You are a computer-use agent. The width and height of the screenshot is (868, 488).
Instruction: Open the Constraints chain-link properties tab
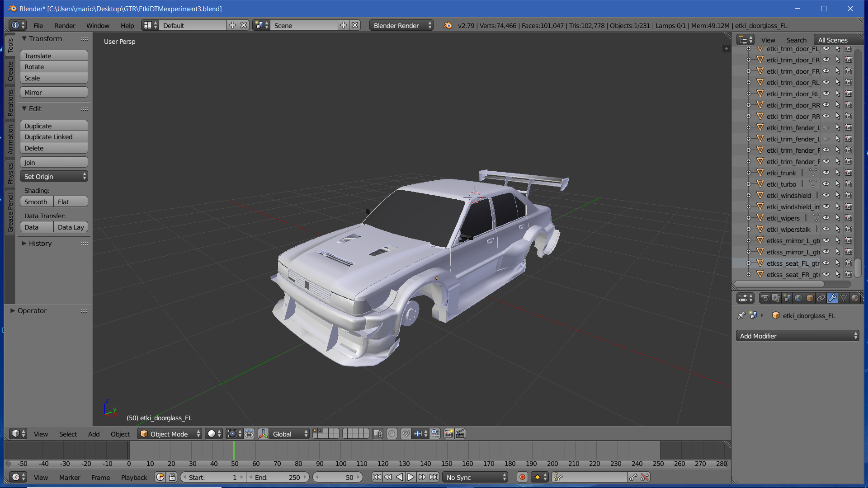821,298
